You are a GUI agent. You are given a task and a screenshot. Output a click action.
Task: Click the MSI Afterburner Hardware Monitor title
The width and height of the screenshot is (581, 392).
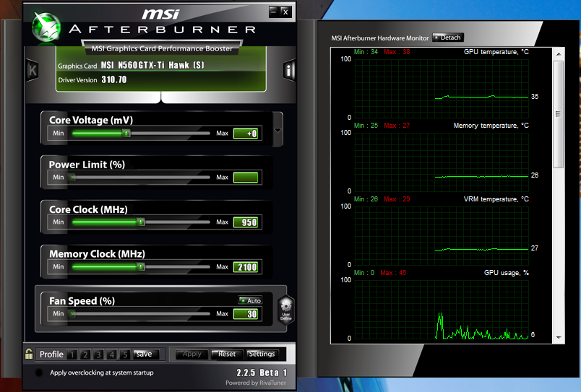(x=380, y=38)
